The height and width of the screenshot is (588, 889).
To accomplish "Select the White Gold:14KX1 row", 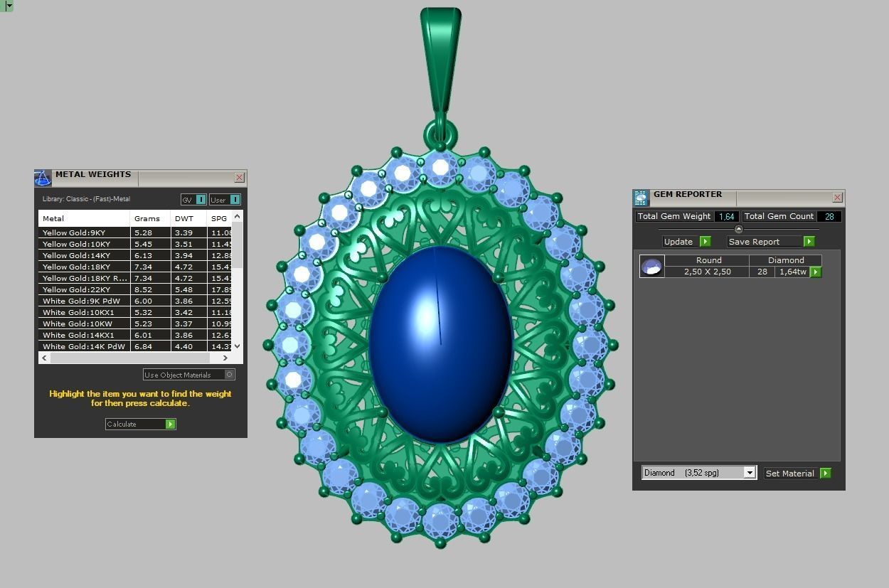I will point(135,335).
